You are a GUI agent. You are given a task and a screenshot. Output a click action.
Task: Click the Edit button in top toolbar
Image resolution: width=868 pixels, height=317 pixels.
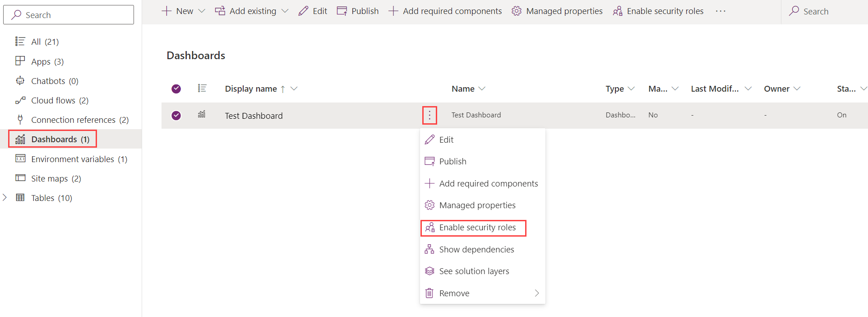click(313, 11)
